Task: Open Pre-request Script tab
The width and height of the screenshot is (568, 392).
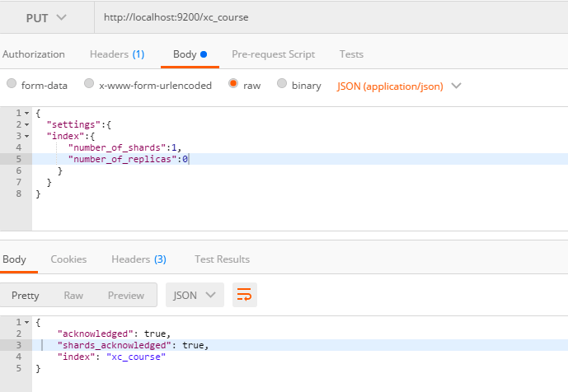Action: (x=273, y=54)
